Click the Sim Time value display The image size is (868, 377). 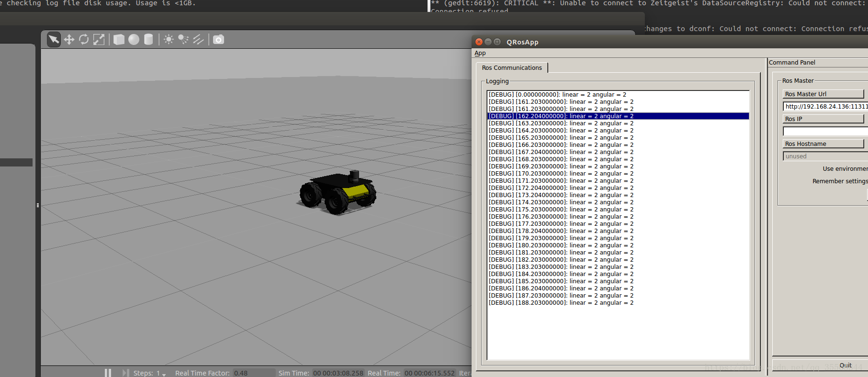338,373
